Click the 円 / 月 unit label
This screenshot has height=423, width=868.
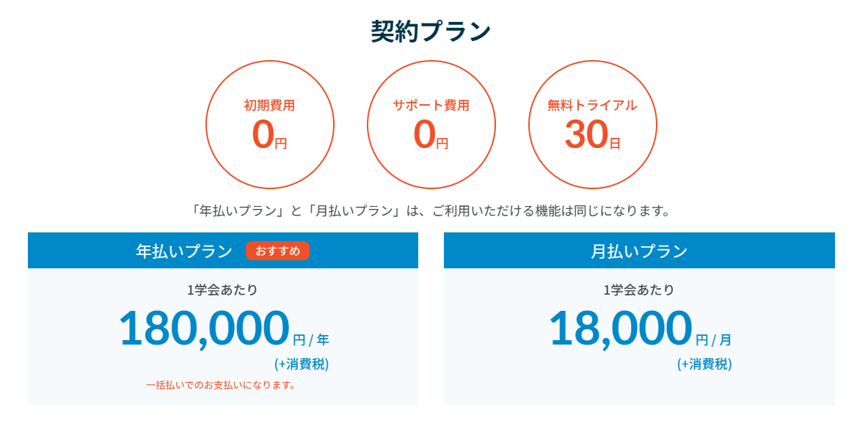point(714,339)
